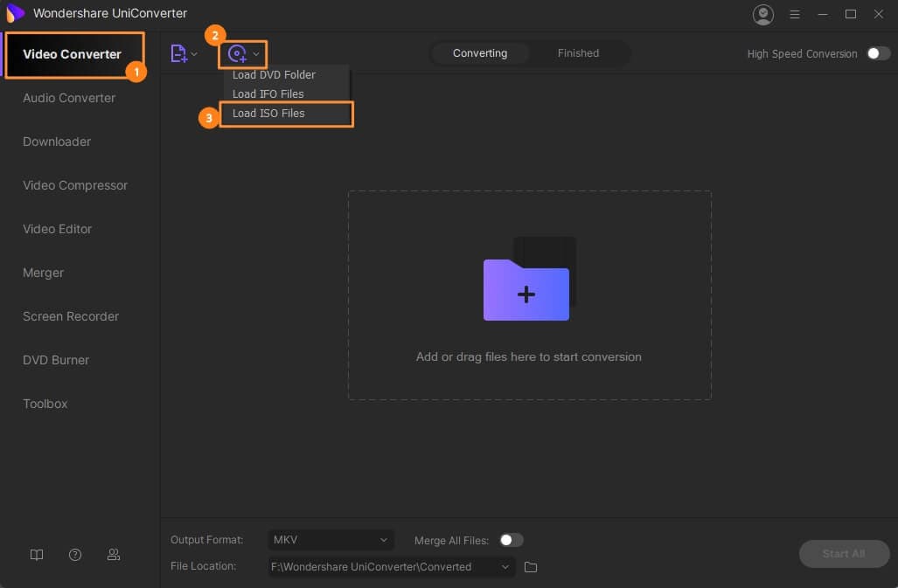Click the help question mark icon

click(x=75, y=555)
